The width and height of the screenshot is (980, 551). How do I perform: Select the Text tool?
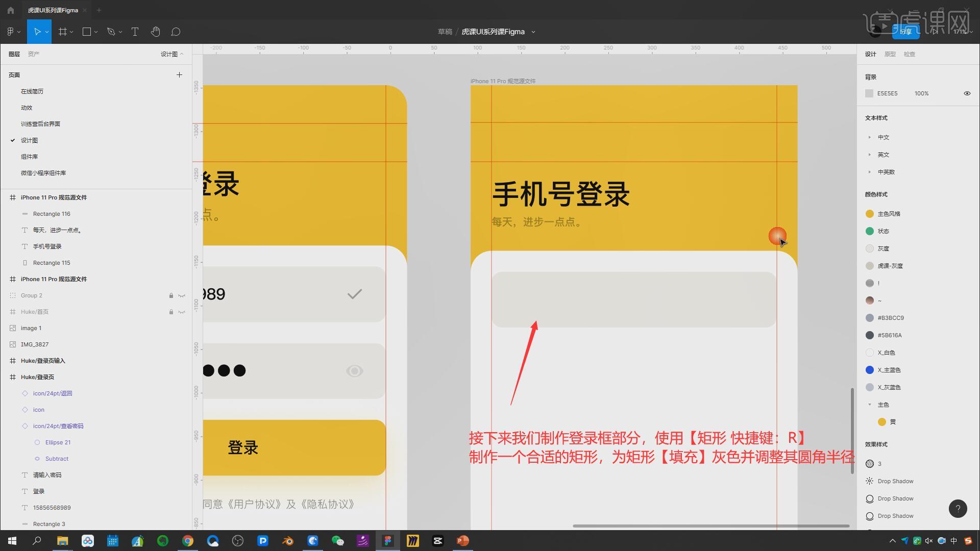click(x=135, y=32)
